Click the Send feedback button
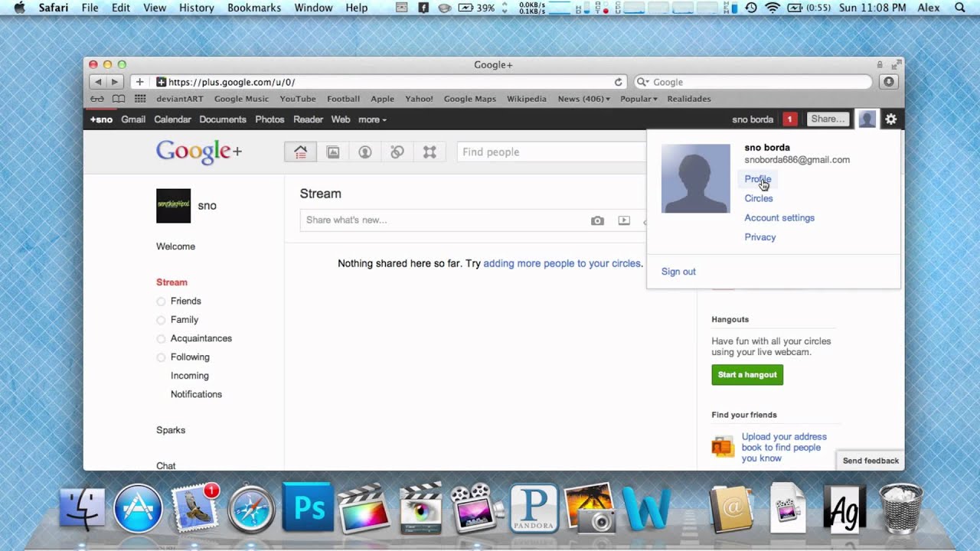Screen dimensions: 980x551 click(871, 461)
